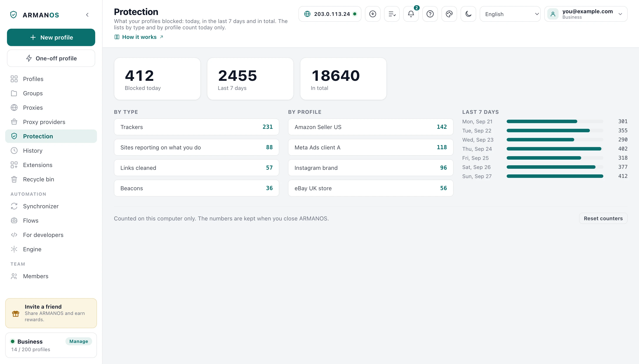Click the globe icon beside IP address
Image resolution: width=639 pixels, height=364 pixels.
coord(307,14)
